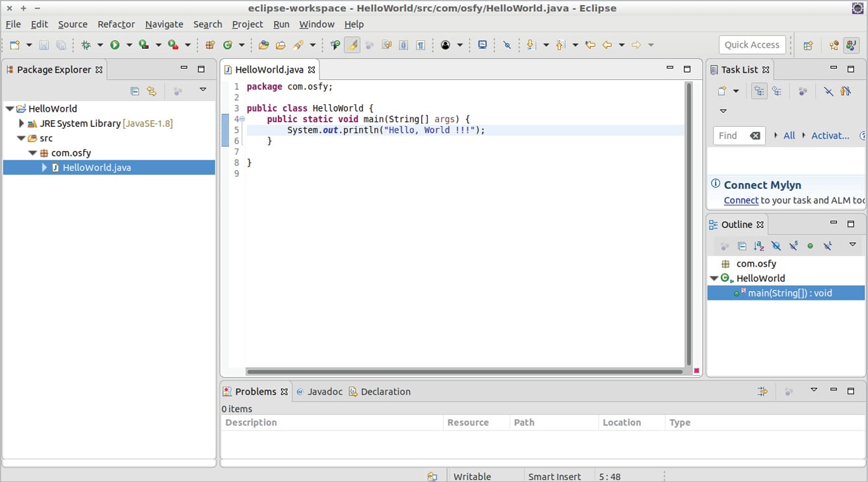This screenshot has height=482, width=868.
Task: Click the New Java Package icon
Action: (210, 45)
